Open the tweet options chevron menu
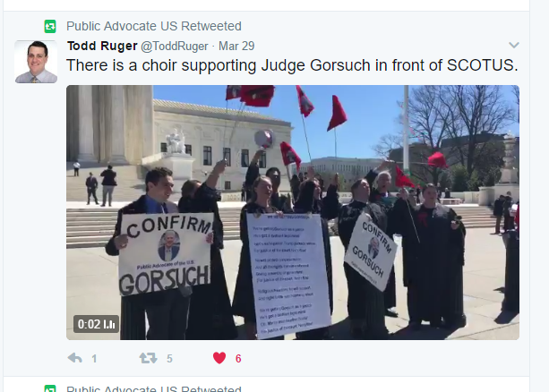The width and height of the screenshot is (549, 392). point(514,45)
